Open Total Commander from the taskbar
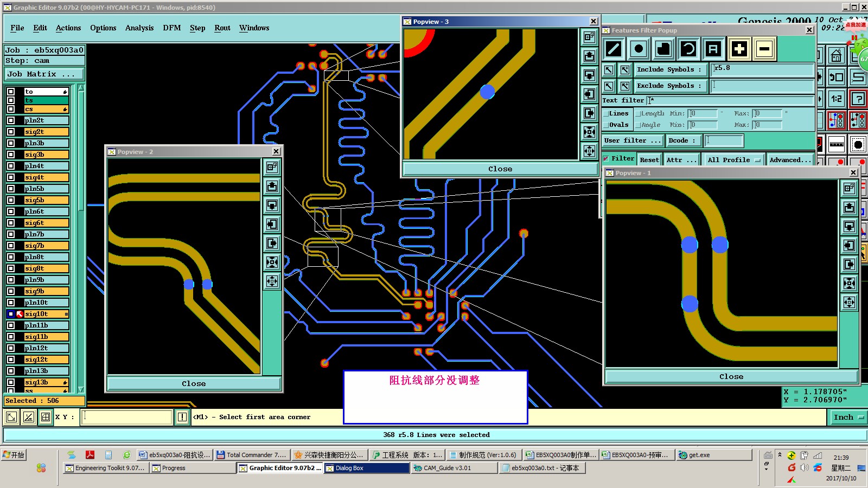The image size is (868, 488). click(x=251, y=455)
